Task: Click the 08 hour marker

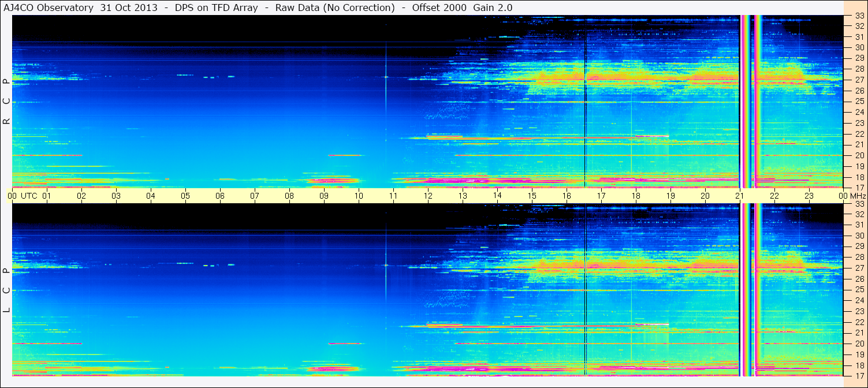Action: click(x=289, y=196)
